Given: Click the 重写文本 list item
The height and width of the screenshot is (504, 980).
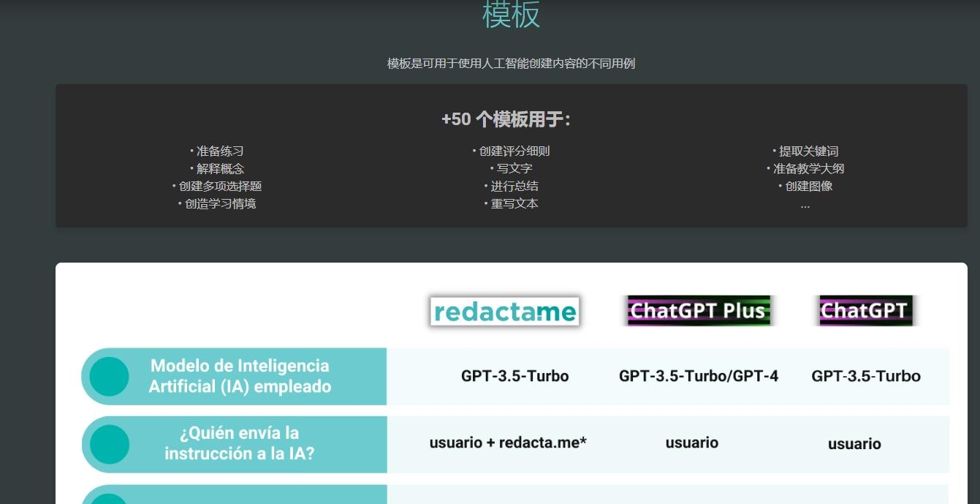Looking at the screenshot, I should pos(511,204).
